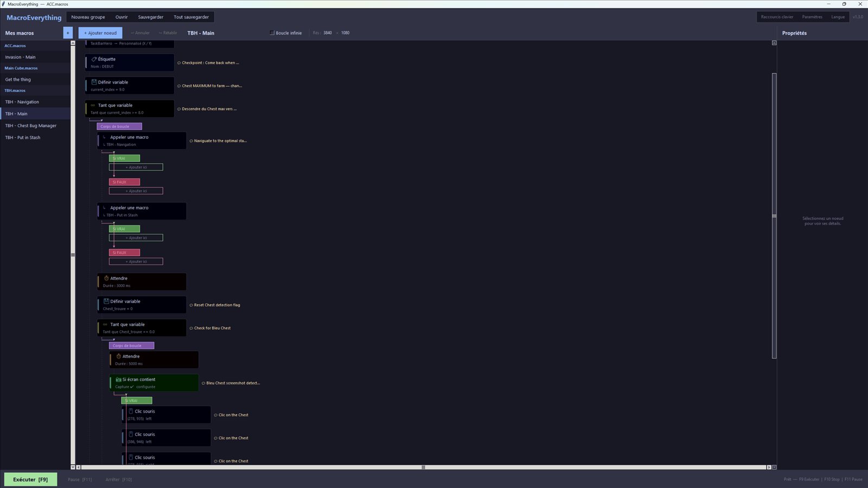Click Pause [F11] in the bottom bar
Image resolution: width=868 pixels, height=488 pixels.
pos(80,479)
